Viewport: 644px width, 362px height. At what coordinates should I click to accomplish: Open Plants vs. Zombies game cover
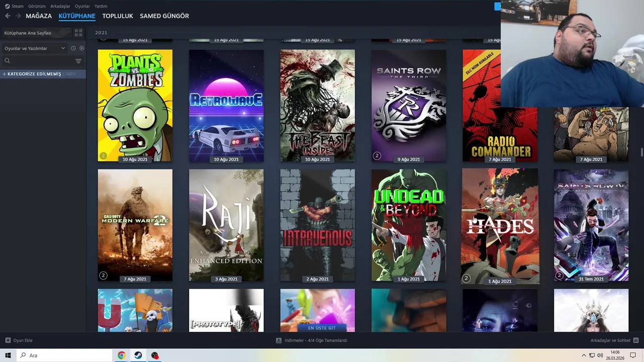135,106
